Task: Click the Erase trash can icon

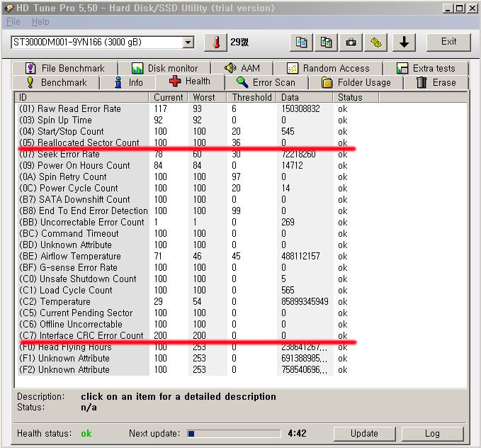Action: point(421,82)
